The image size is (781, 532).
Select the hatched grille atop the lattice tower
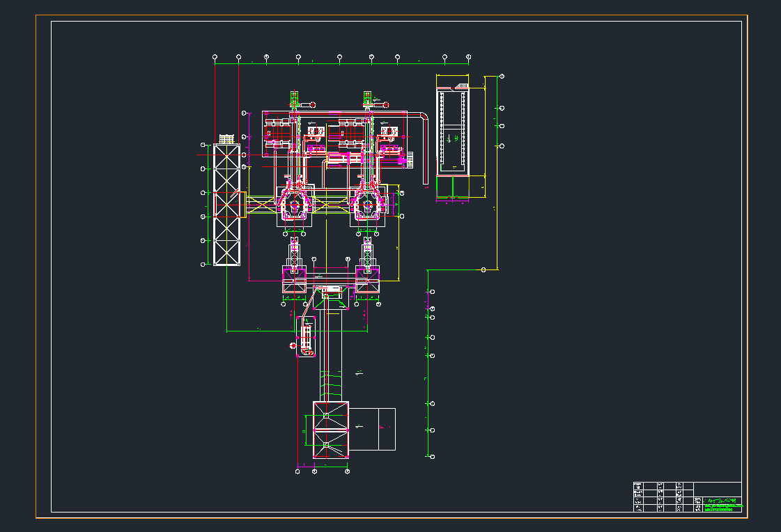226,139
